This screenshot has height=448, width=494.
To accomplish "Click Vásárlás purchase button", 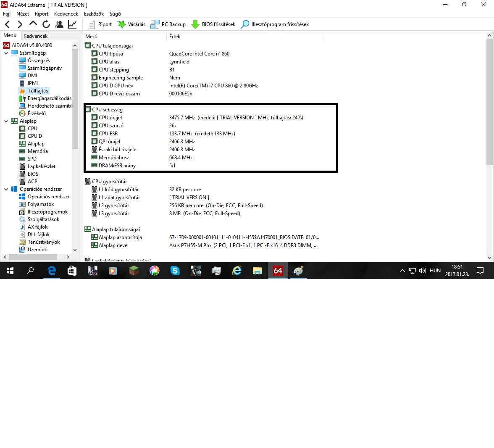I will pyautogui.click(x=131, y=24).
